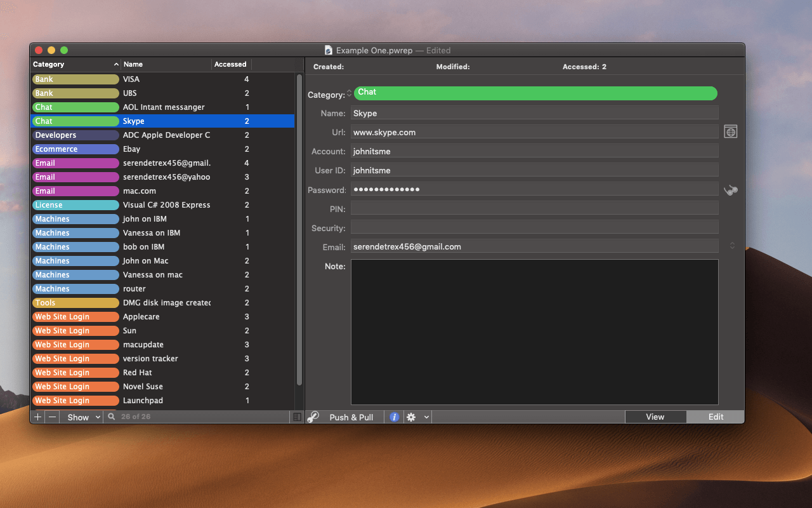The height and width of the screenshot is (508, 812).
Task: Click the document icon in title bar
Action: (x=328, y=50)
